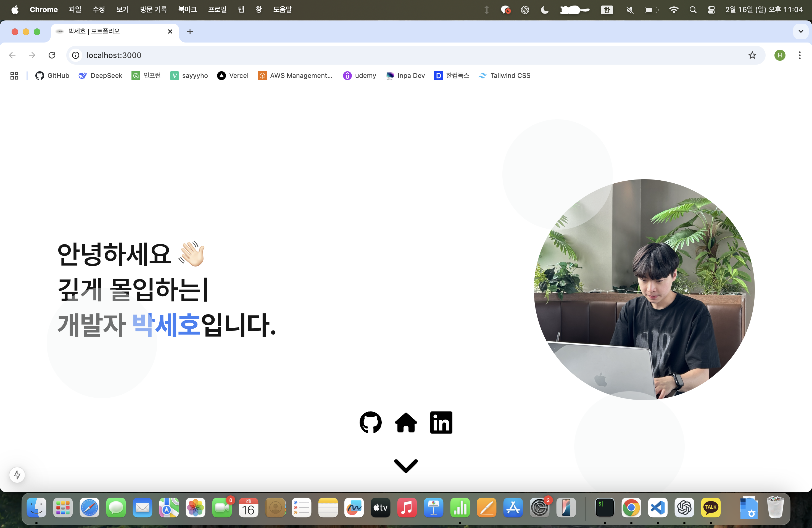Open the Chrome three-dot menu
The height and width of the screenshot is (528, 812).
(x=799, y=55)
